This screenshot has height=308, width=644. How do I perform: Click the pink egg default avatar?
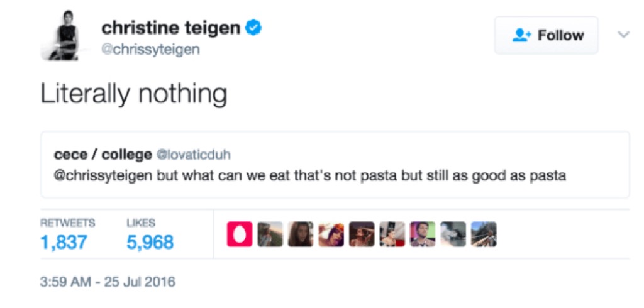(x=239, y=234)
